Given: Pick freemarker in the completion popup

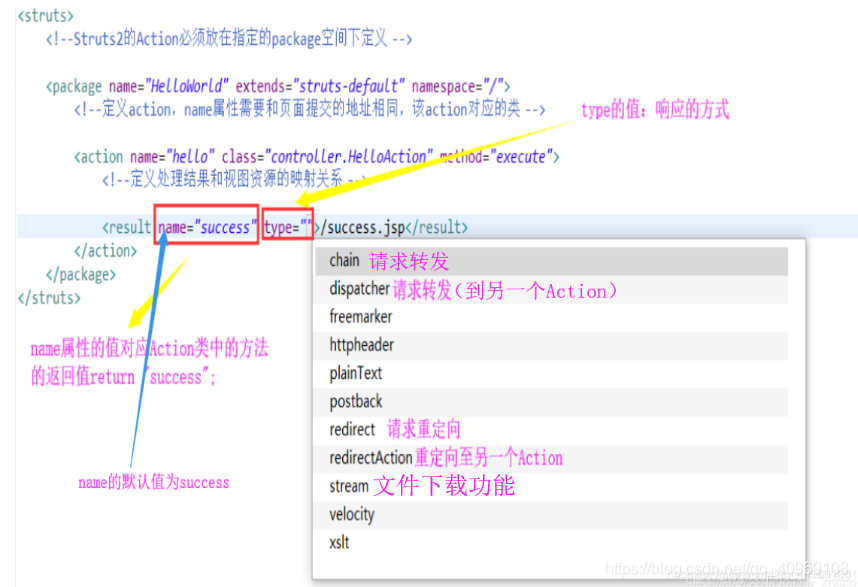Looking at the screenshot, I should (x=552, y=317).
